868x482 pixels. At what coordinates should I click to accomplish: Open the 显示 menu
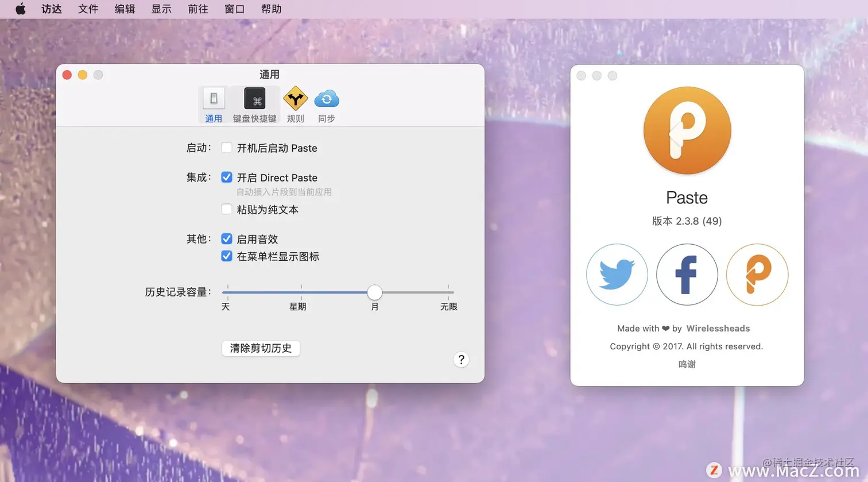pos(161,9)
